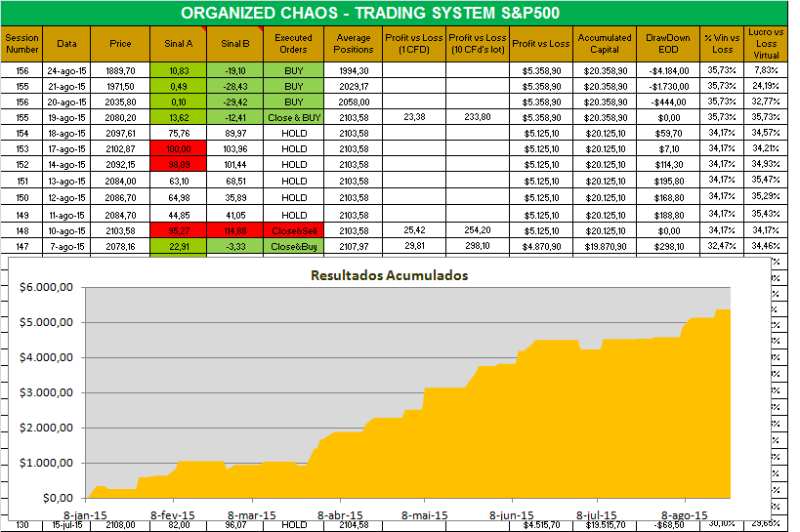
Task: Select the Close & BUY order cell
Action: pos(294,117)
